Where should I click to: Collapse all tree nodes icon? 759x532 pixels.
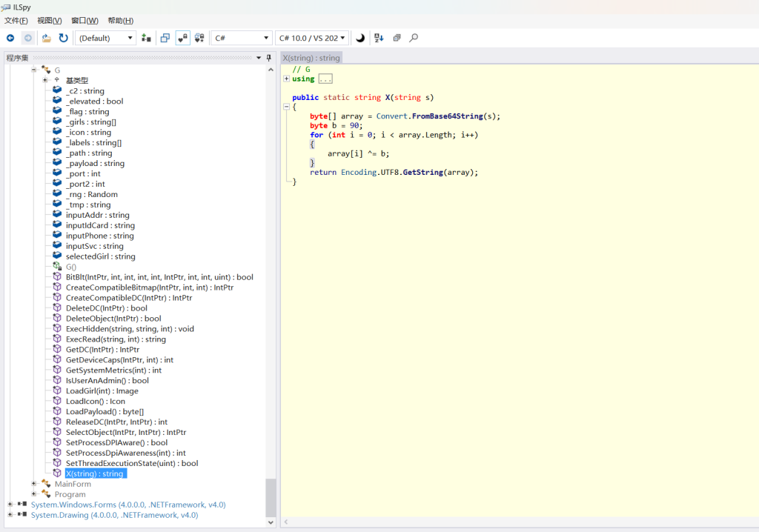397,38
